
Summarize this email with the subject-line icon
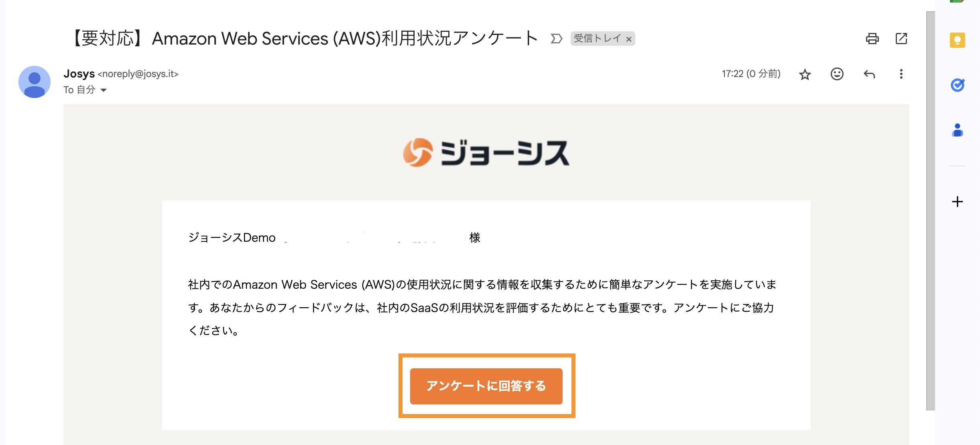[556, 39]
